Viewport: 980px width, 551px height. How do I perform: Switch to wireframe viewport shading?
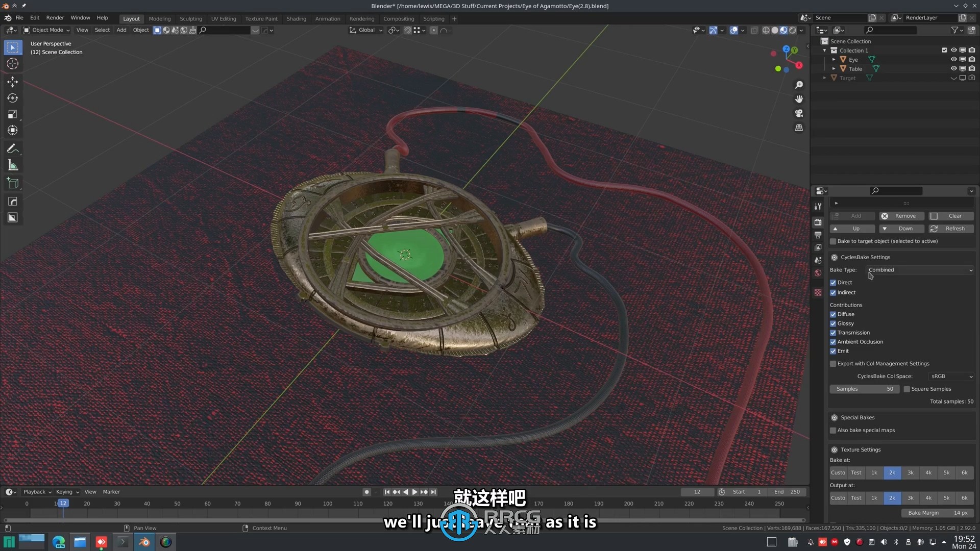pyautogui.click(x=766, y=30)
